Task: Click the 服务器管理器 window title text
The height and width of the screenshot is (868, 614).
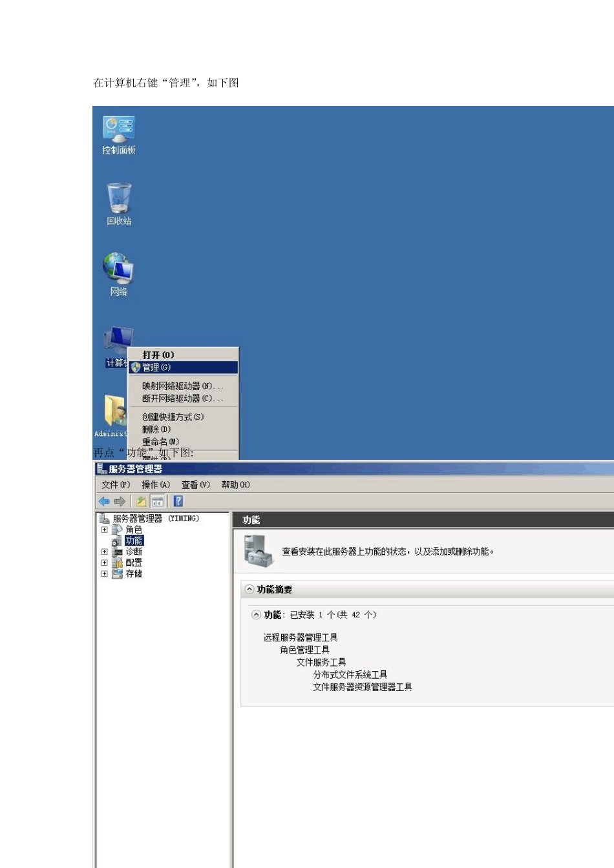Action: coord(136,469)
